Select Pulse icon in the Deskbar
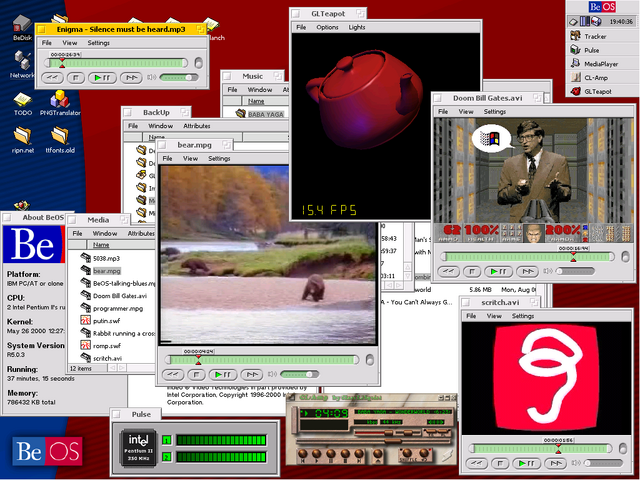640x480 pixels. pos(576,50)
